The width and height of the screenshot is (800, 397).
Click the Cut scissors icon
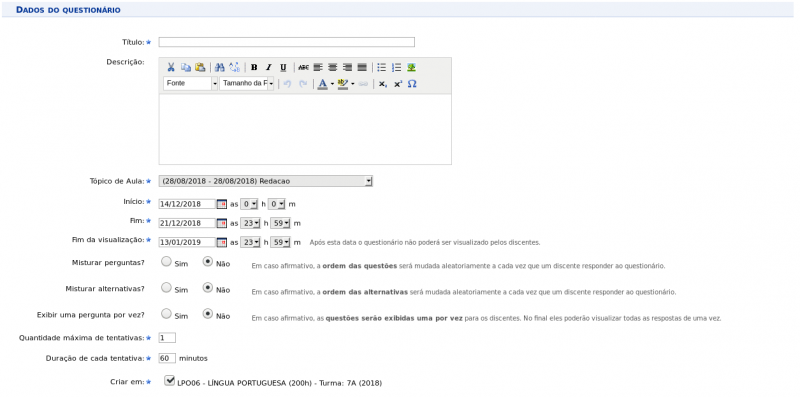pos(171,67)
